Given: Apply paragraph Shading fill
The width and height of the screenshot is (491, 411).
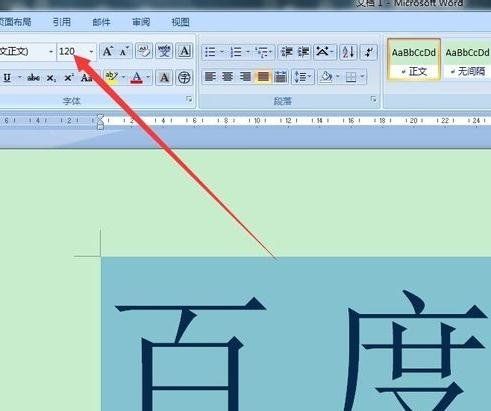Looking at the screenshot, I should [x=326, y=77].
